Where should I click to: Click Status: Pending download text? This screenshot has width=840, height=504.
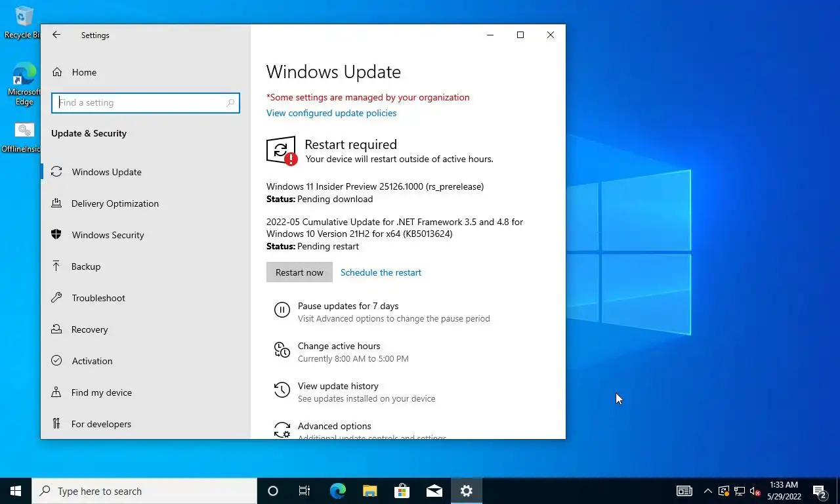[x=320, y=199]
